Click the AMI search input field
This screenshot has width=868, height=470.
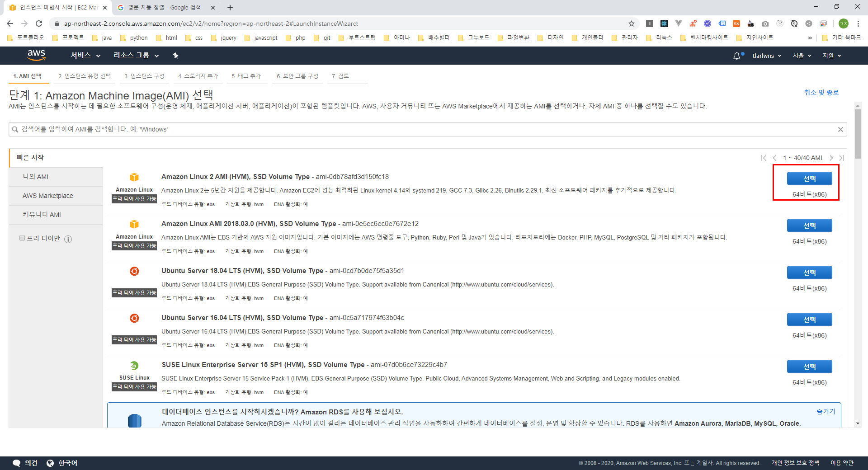[427, 129]
